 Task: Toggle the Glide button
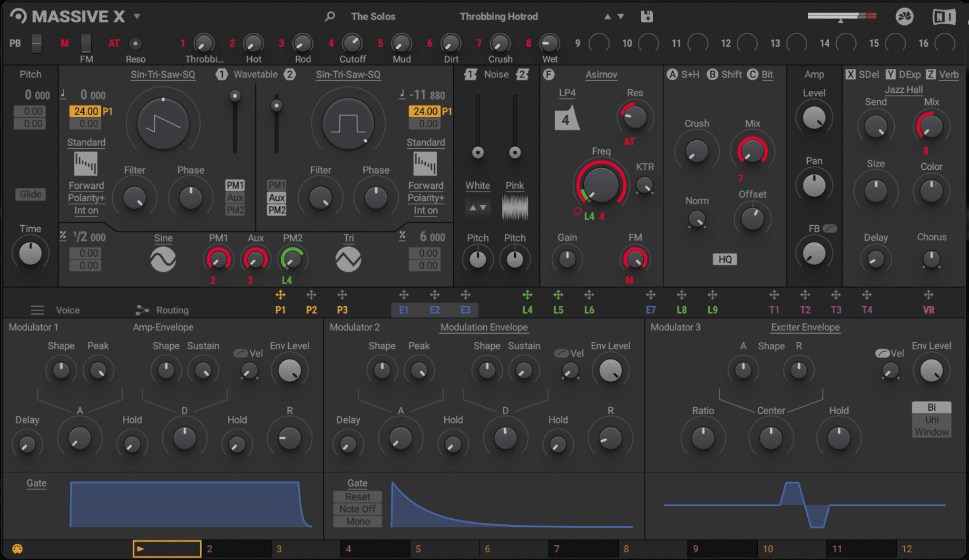pos(30,194)
